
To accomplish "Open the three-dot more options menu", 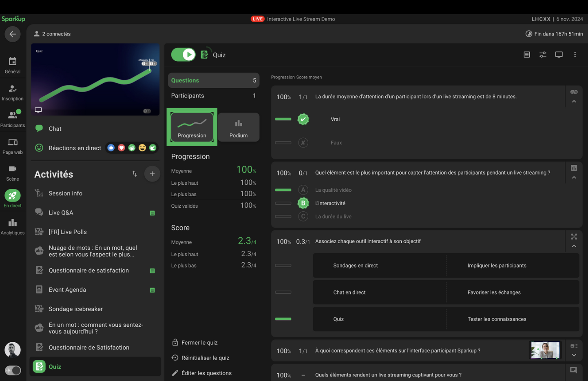I will [x=575, y=55].
